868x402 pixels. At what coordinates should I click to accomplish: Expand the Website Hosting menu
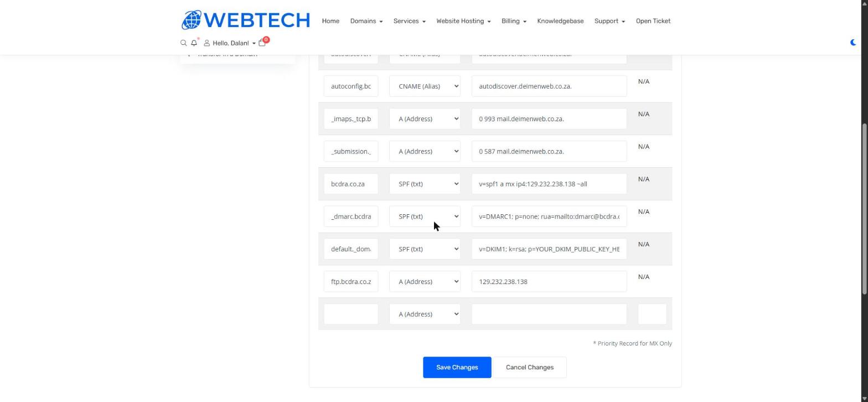point(463,21)
